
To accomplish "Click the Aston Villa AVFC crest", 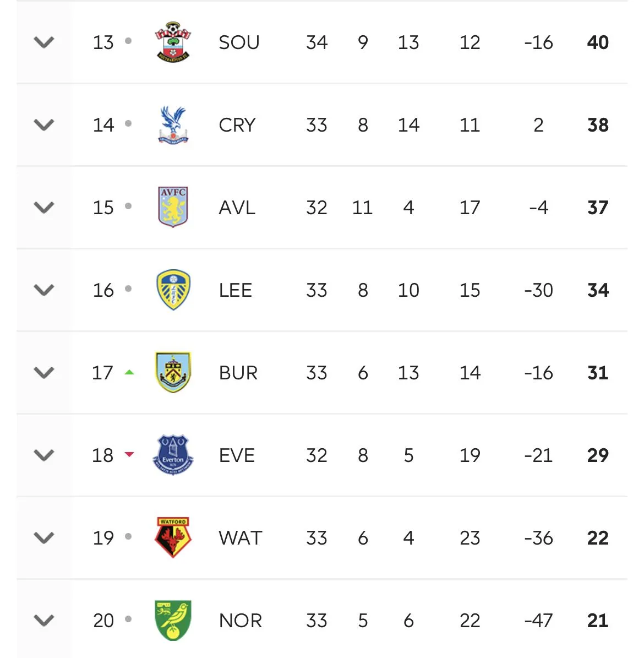I will pyautogui.click(x=173, y=207).
